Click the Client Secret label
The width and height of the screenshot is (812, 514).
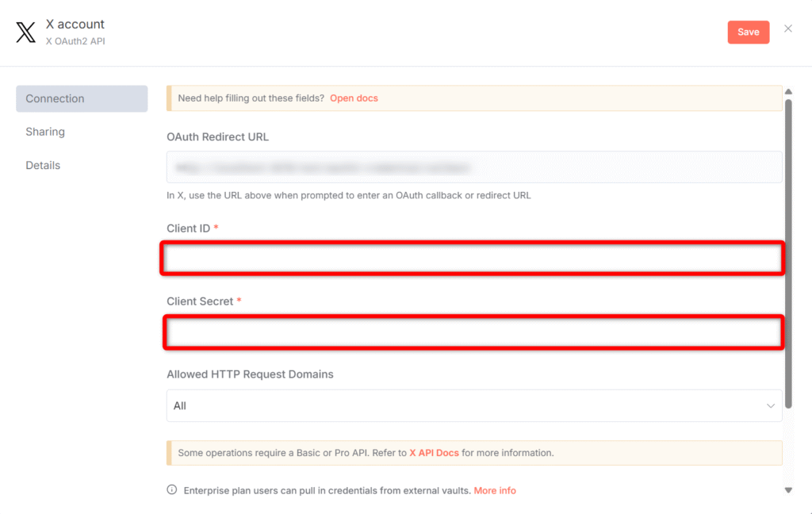200,301
